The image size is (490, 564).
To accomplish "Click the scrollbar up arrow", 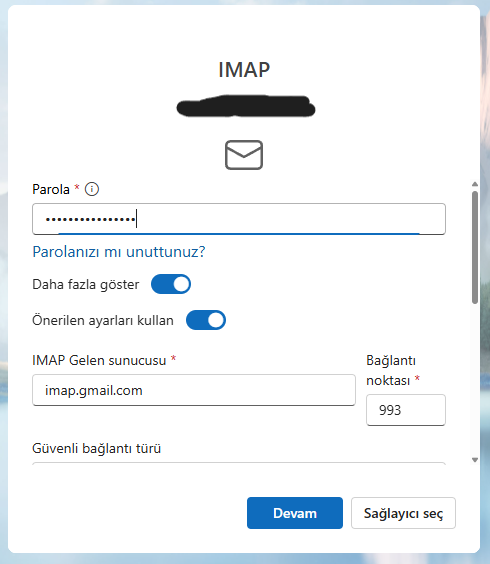I will (x=475, y=184).
